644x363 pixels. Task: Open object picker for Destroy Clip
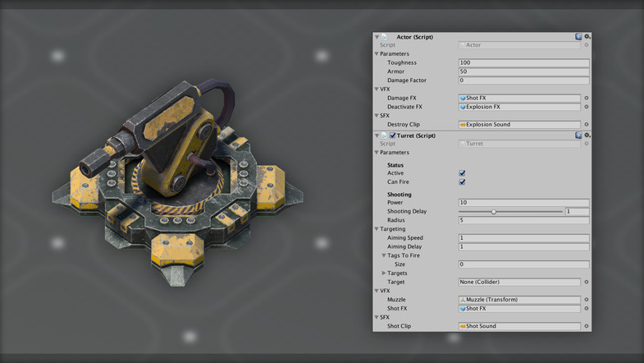[587, 124]
